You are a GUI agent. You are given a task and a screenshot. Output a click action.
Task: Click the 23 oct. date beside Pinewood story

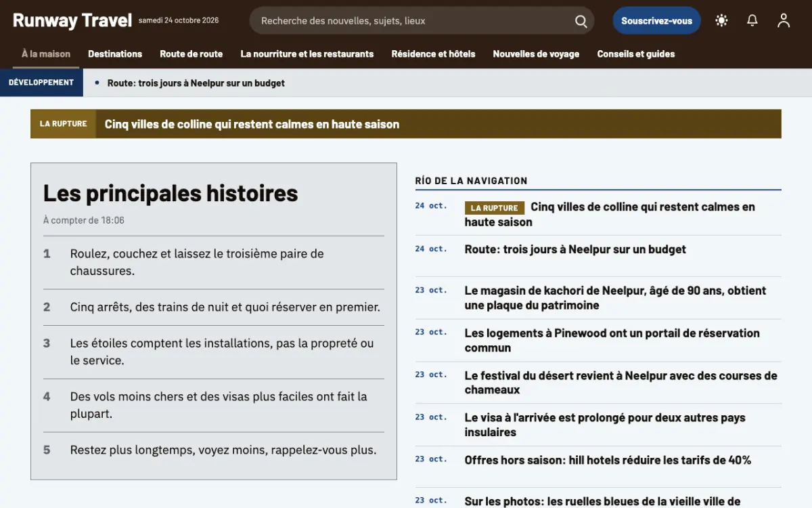431,332
